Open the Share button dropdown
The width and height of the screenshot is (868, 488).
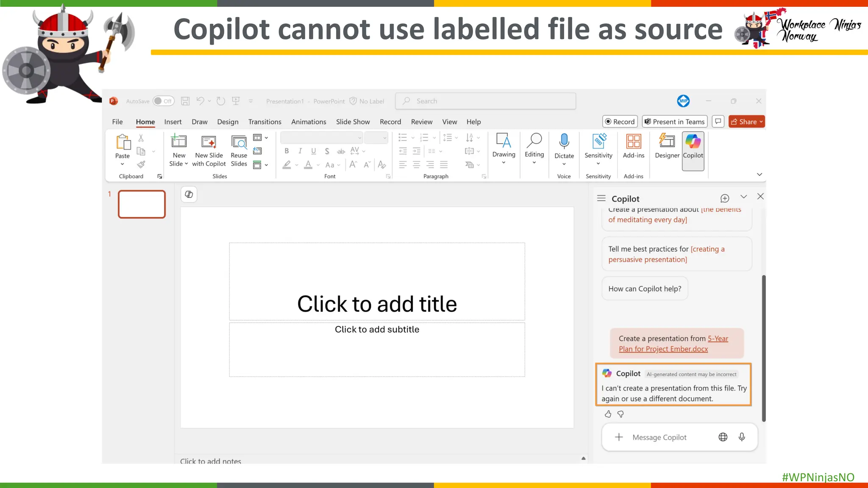[x=761, y=122]
